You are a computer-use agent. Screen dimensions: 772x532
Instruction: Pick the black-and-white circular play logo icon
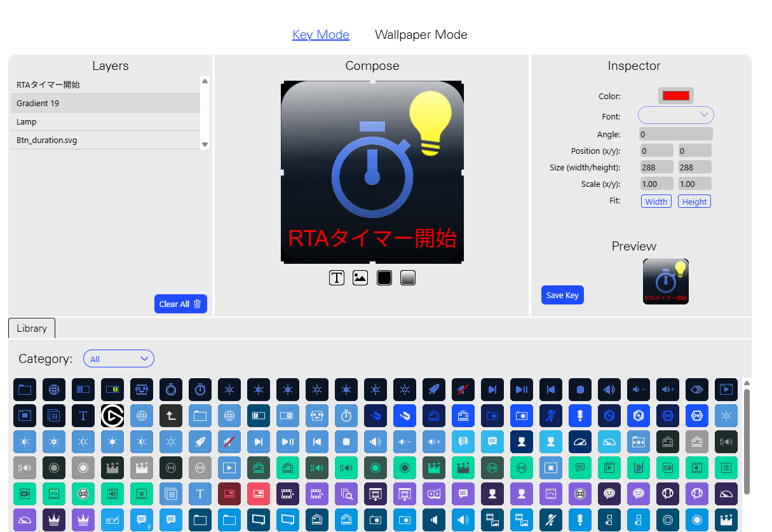[112, 416]
